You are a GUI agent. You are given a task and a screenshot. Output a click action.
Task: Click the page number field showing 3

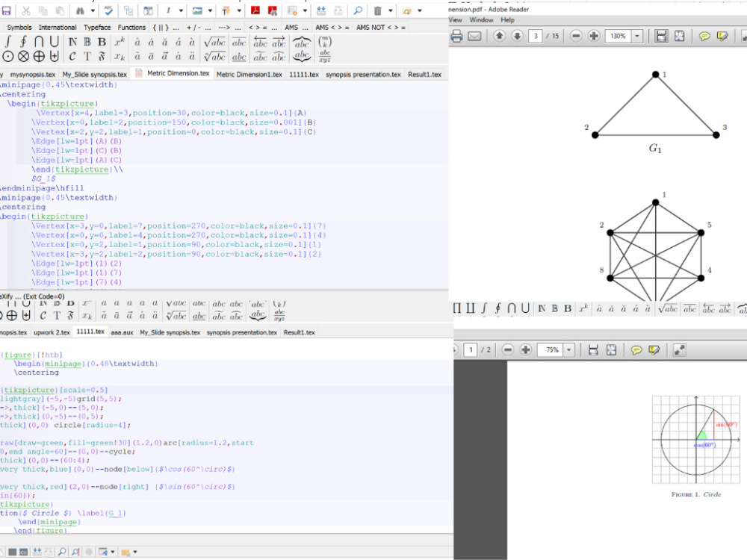click(536, 36)
